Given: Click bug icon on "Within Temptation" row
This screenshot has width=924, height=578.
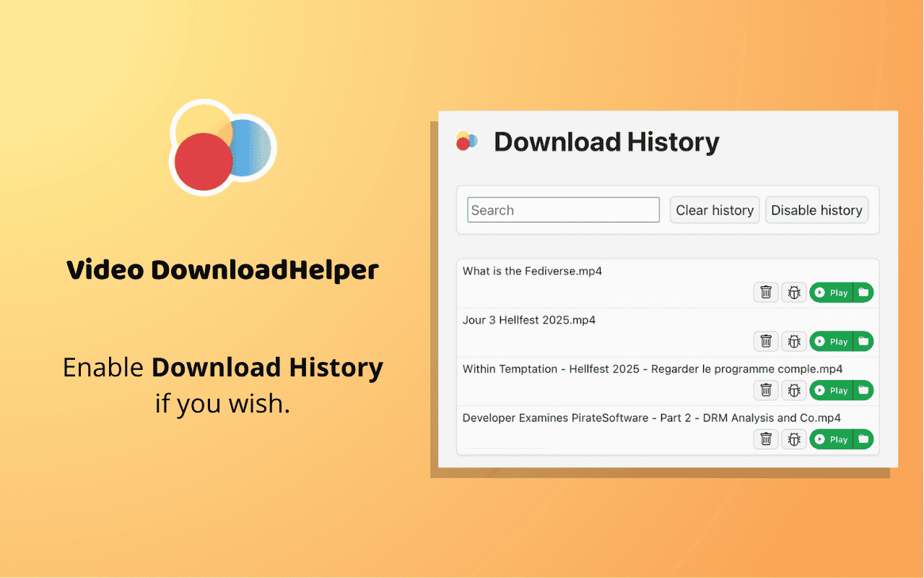Looking at the screenshot, I should point(794,390).
